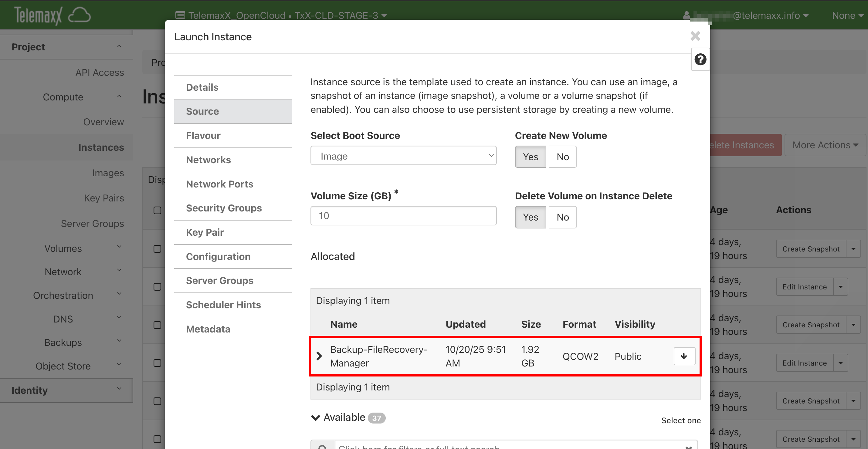Click the project list icon in top bar
The image size is (868, 449).
pyautogui.click(x=180, y=15)
